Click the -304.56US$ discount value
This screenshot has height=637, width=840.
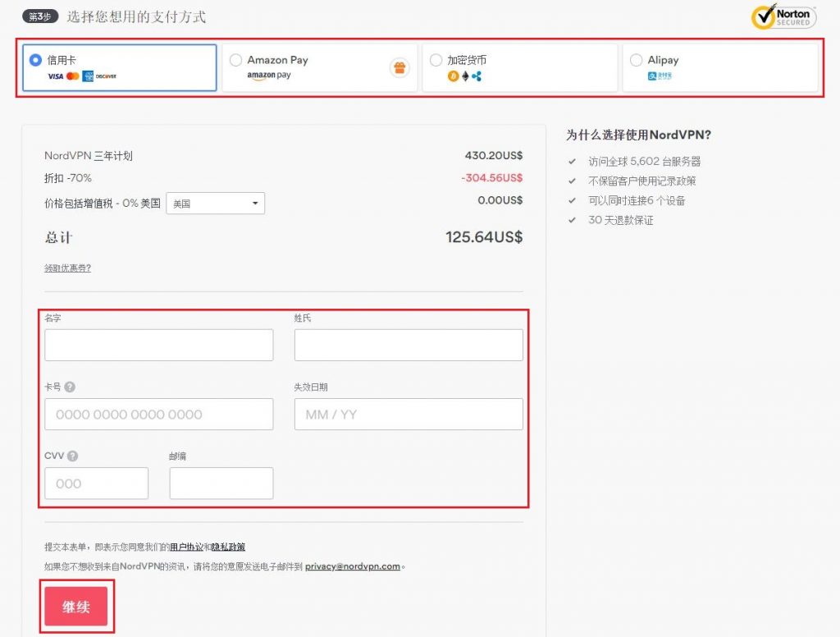492,177
